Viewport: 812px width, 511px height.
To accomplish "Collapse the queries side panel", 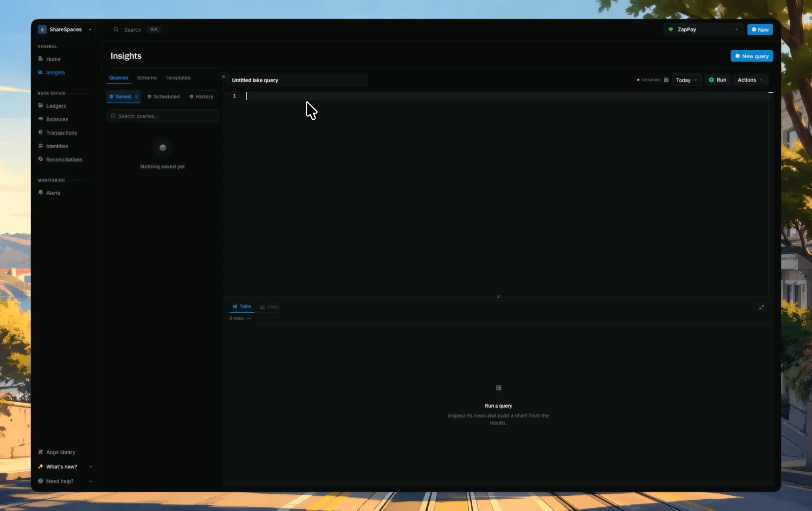I will point(223,77).
